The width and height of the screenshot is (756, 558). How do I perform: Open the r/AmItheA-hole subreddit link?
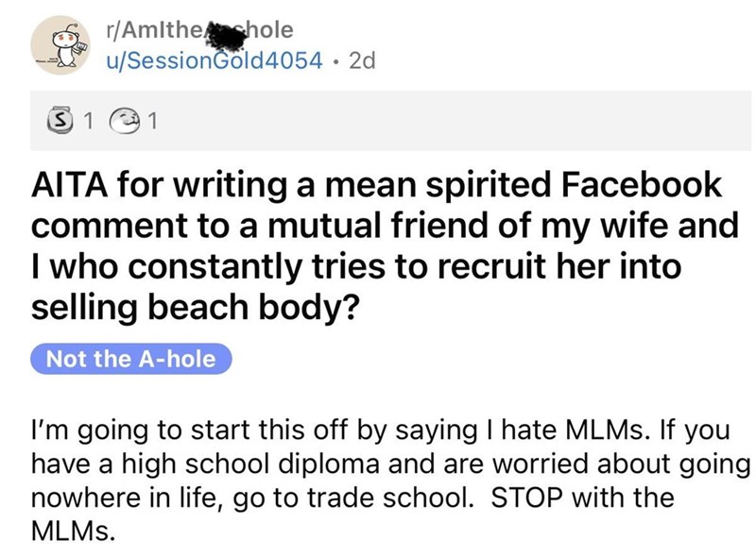tap(202, 31)
